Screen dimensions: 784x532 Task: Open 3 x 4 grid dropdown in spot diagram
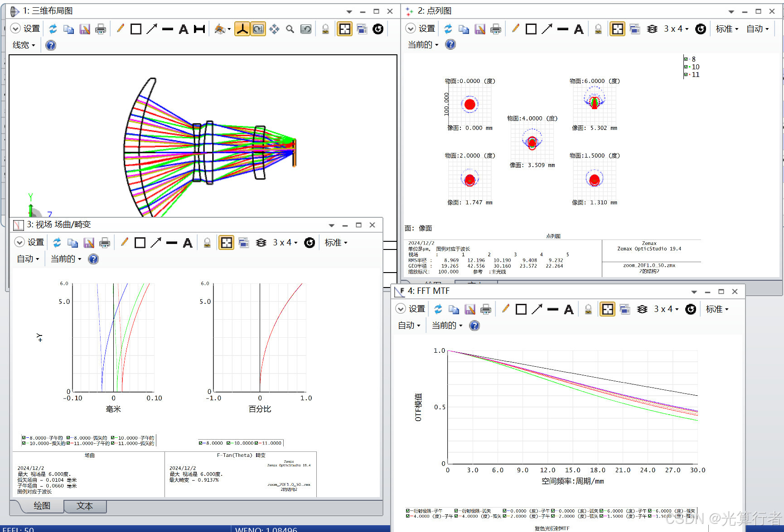click(x=676, y=29)
